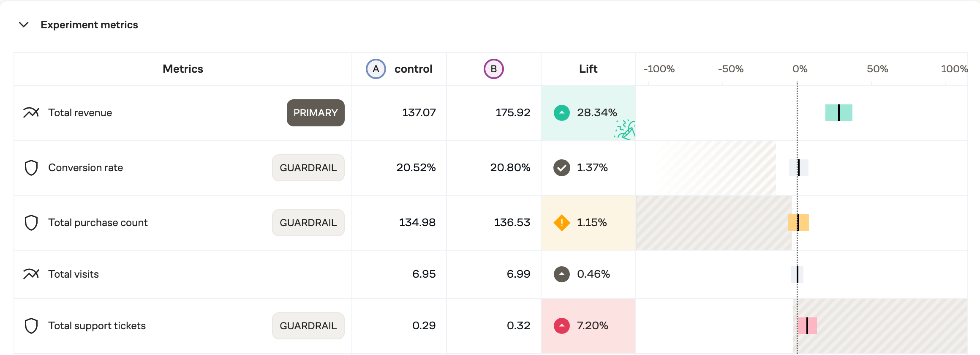Image resolution: width=980 pixels, height=355 pixels.
Task: Click the shield icon next to Total purchase count
Action: click(x=31, y=223)
